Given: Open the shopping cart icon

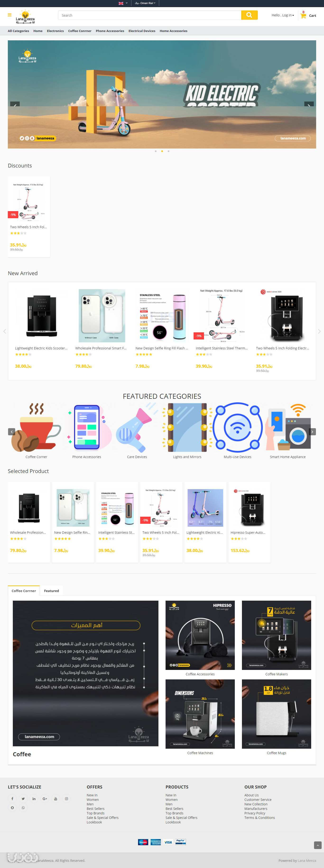Looking at the screenshot, I should click(303, 15).
